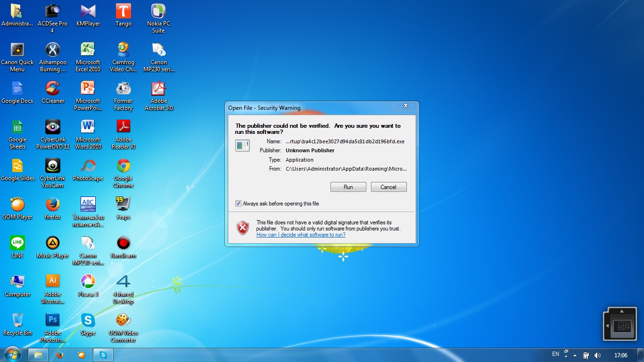Image resolution: width=644 pixels, height=362 pixels.
Task: Select the Recycle Bin icon
Action: (x=17, y=324)
